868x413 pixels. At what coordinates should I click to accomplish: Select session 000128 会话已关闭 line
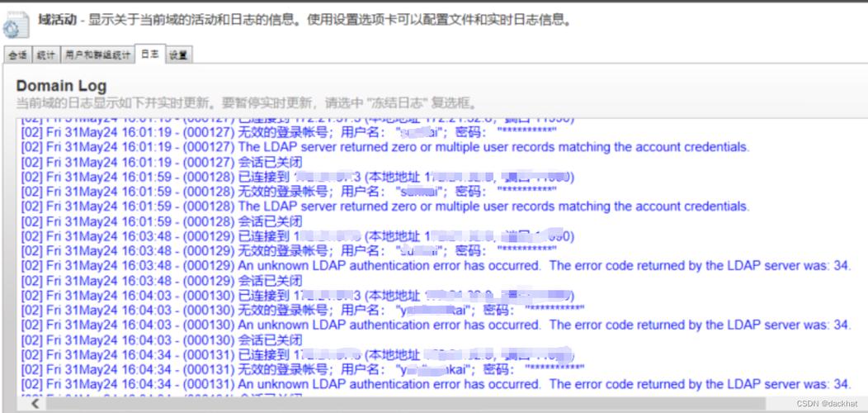click(162, 221)
